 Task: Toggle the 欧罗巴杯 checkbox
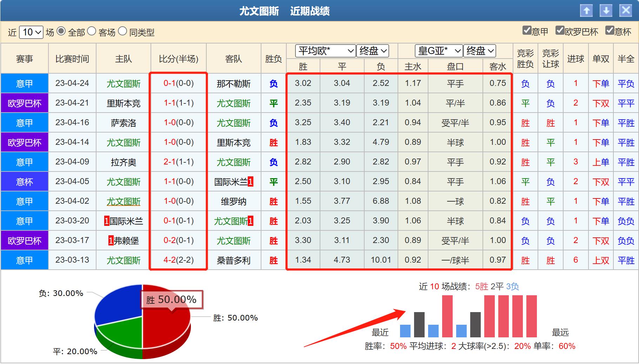[560, 31]
